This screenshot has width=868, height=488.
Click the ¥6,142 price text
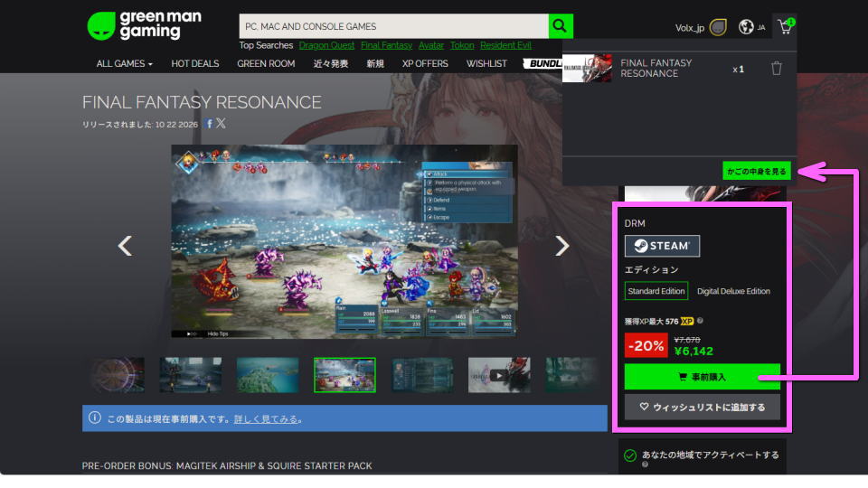coord(693,351)
